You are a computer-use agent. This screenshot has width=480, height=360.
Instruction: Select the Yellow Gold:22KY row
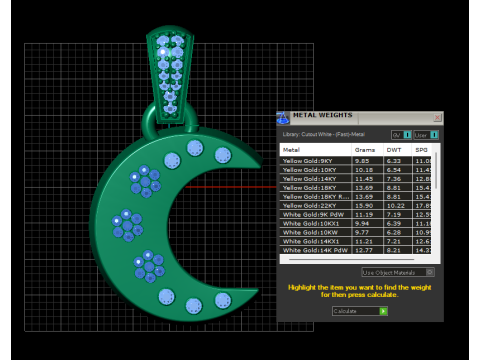click(x=355, y=206)
